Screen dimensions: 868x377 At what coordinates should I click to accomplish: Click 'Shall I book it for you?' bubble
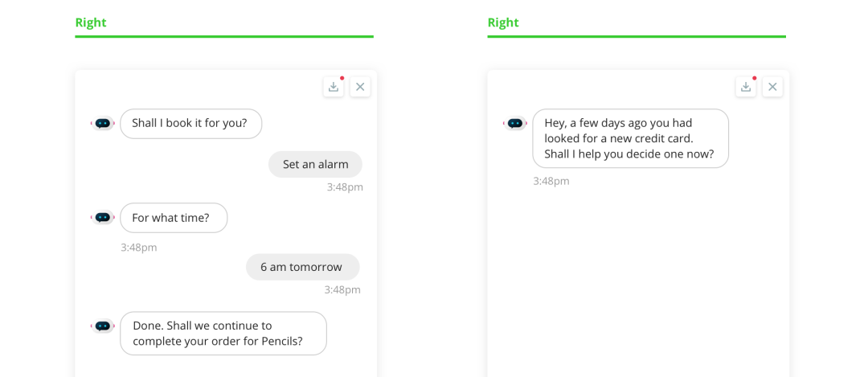pos(191,124)
